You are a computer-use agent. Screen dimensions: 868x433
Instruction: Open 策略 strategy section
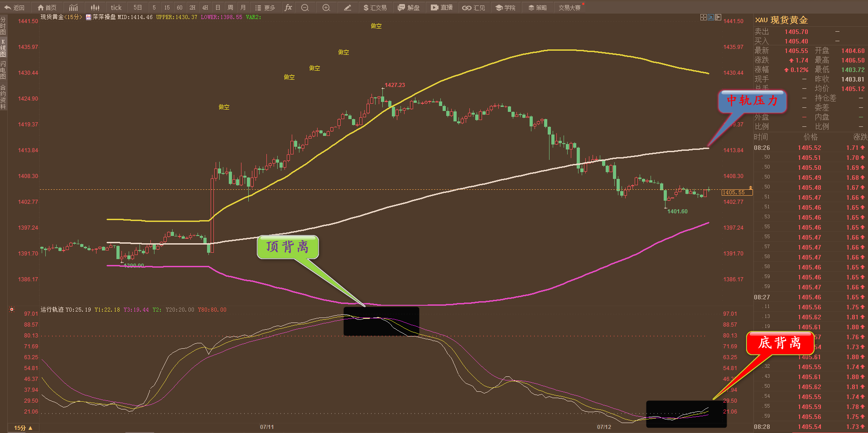[x=537, y=7]
